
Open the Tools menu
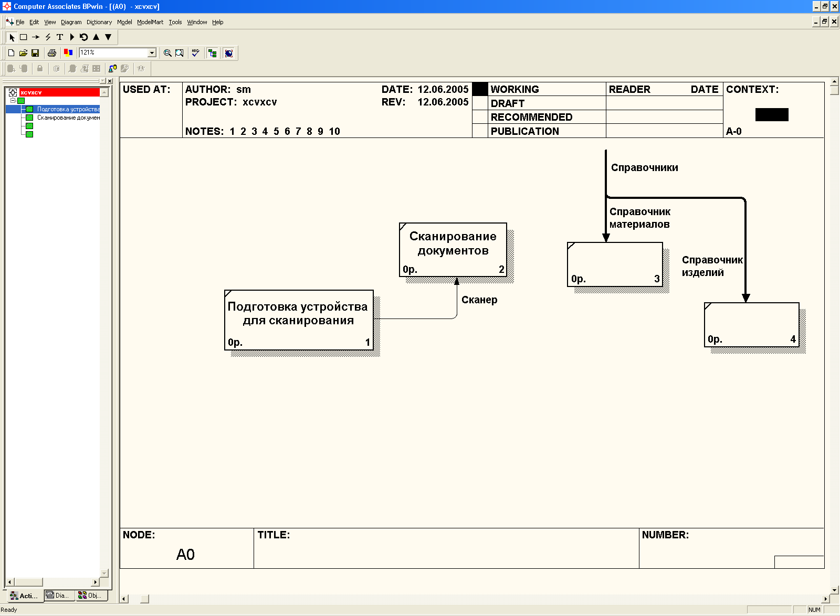click(x=175, y=22)
